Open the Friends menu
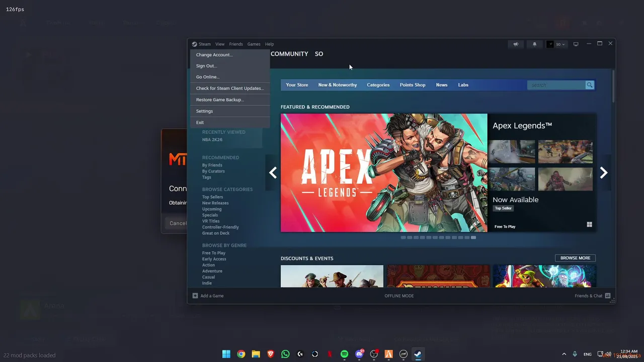The height and width of the screenshot is (362, 644). 236,44
